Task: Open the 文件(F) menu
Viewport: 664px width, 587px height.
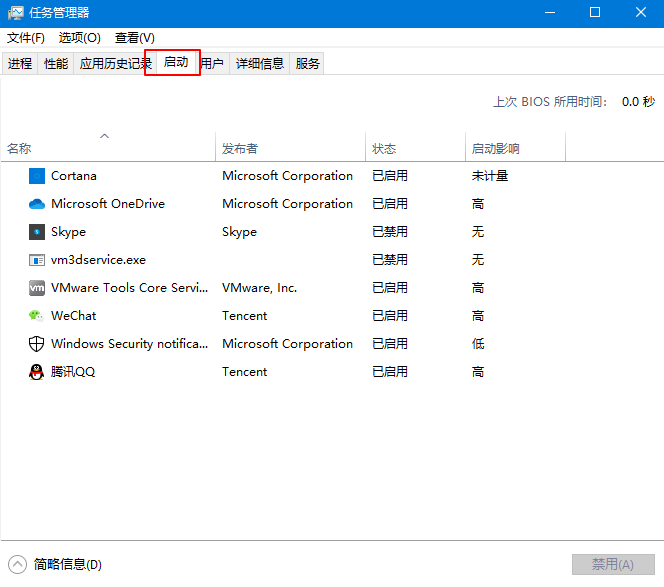Action: pos(26,38)
